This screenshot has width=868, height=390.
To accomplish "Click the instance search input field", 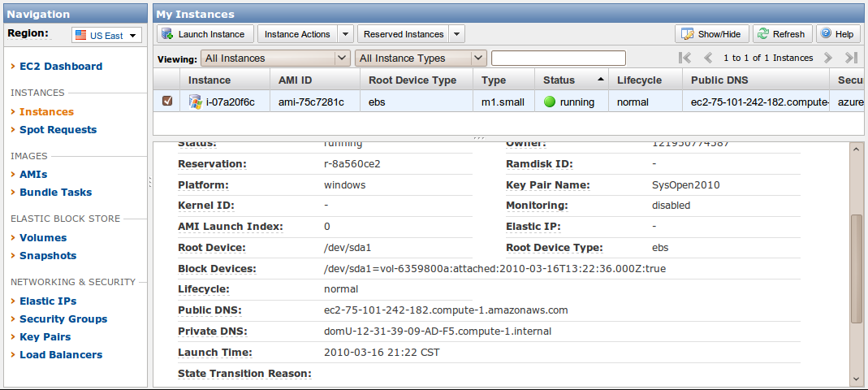I will point(559,58).
